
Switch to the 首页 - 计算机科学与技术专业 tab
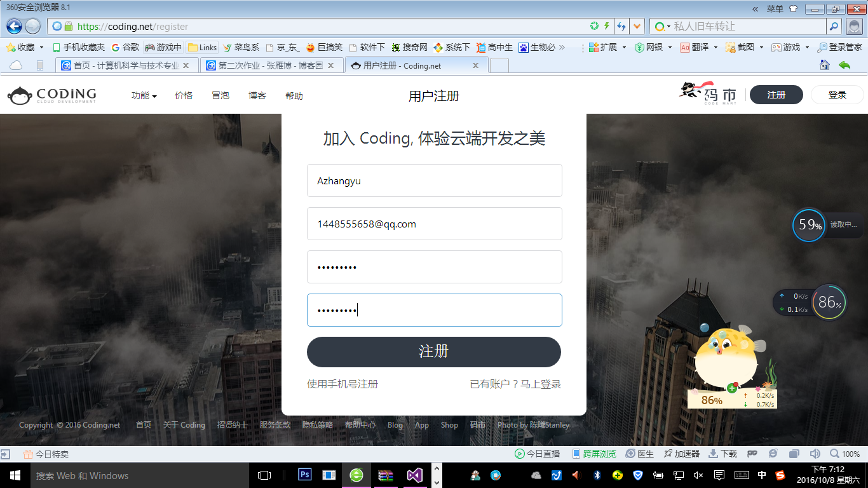pos(126,65)
